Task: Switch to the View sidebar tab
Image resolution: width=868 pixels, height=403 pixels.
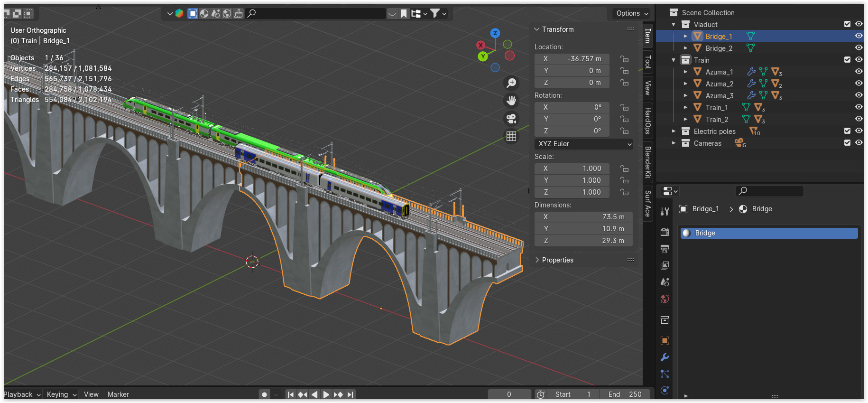Action: pyautogui.click(x=648, y=88)
